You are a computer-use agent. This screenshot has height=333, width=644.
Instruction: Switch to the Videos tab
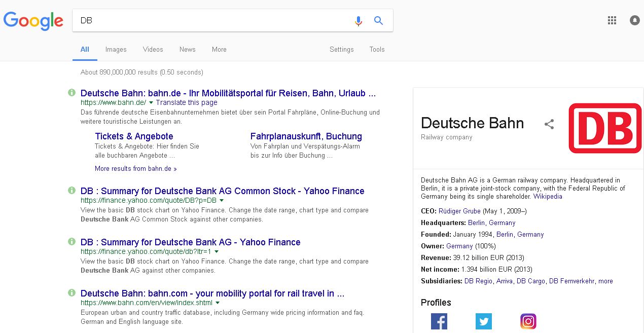pos(153,49)
